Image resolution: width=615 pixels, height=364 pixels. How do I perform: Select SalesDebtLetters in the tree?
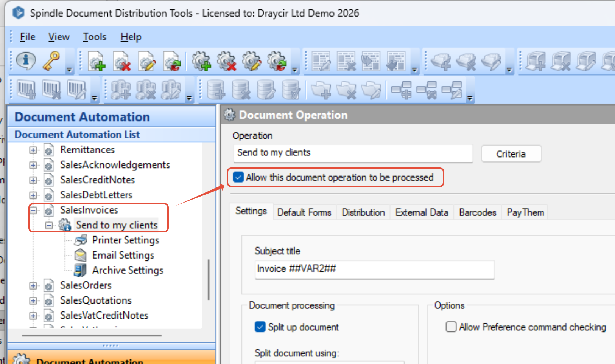point(97,195)
